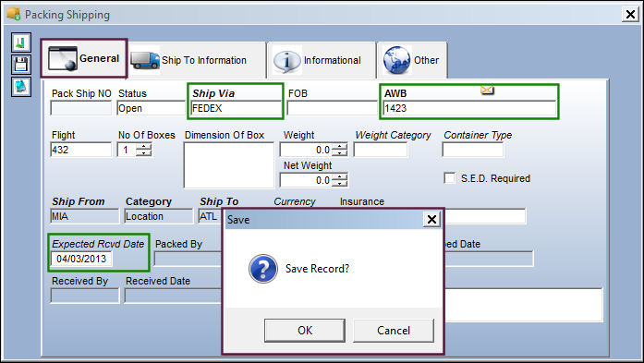Screen dimensions: 644x363
Task: Cancel the Save Record dialog
Action: 394,330
